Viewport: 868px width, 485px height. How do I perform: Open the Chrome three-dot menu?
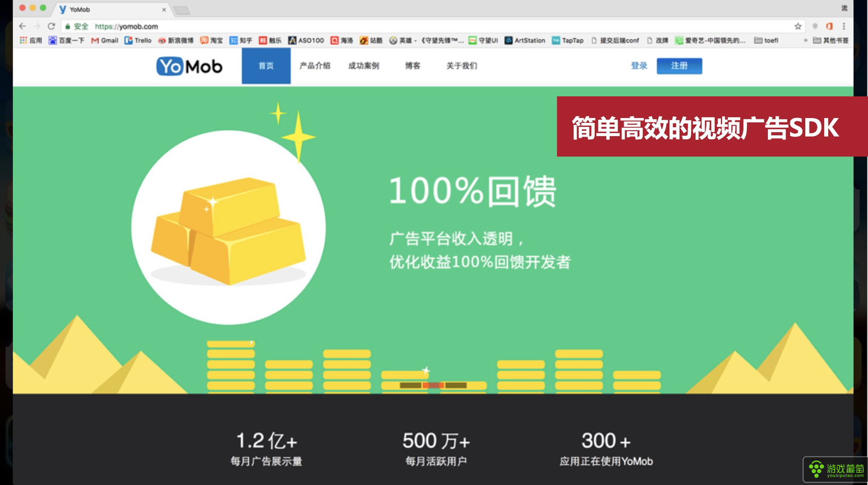844,27
